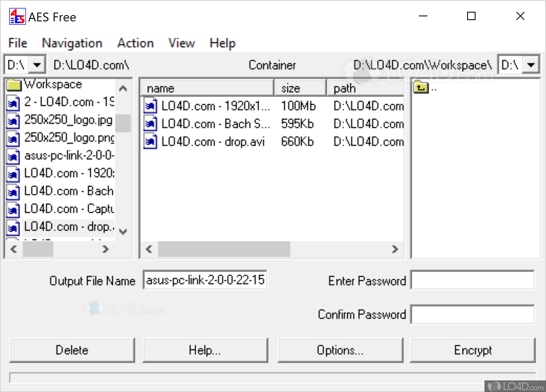Open the right drive selector dropdown
This screenshot has height=392, width=546.
(x=531, y=64)
